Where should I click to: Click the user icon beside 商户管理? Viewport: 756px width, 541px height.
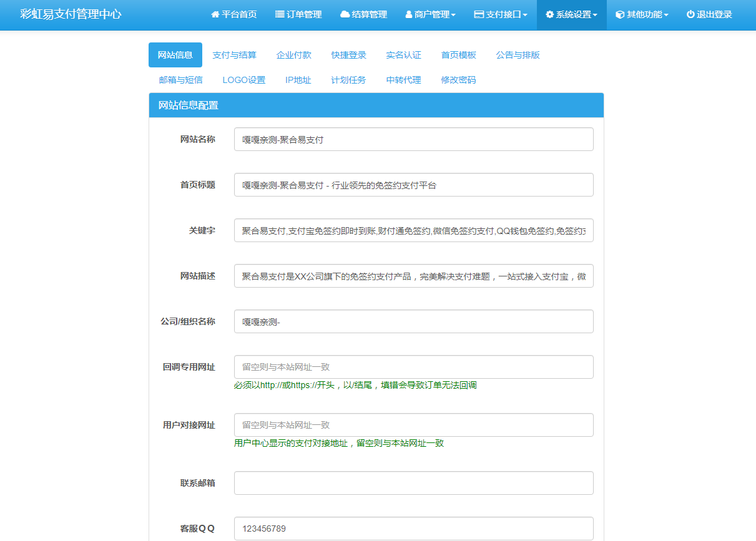point(409,14)
